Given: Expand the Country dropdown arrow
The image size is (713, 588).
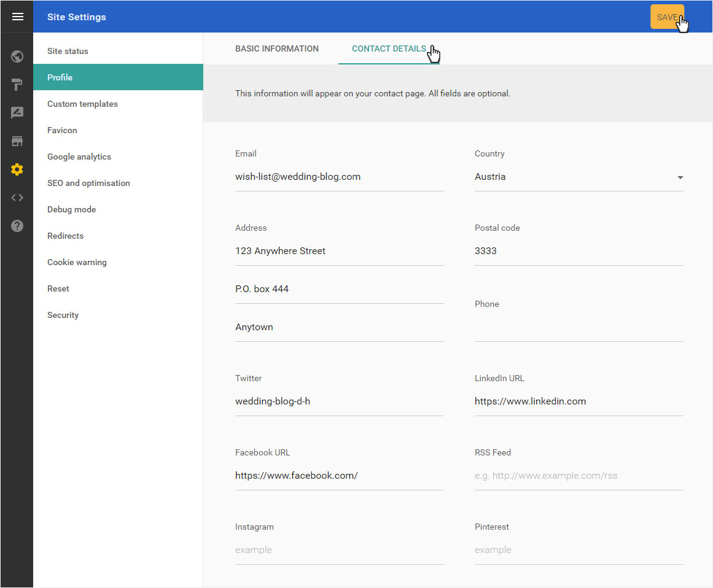Looking at the screenshot, I should click(680, 177).
